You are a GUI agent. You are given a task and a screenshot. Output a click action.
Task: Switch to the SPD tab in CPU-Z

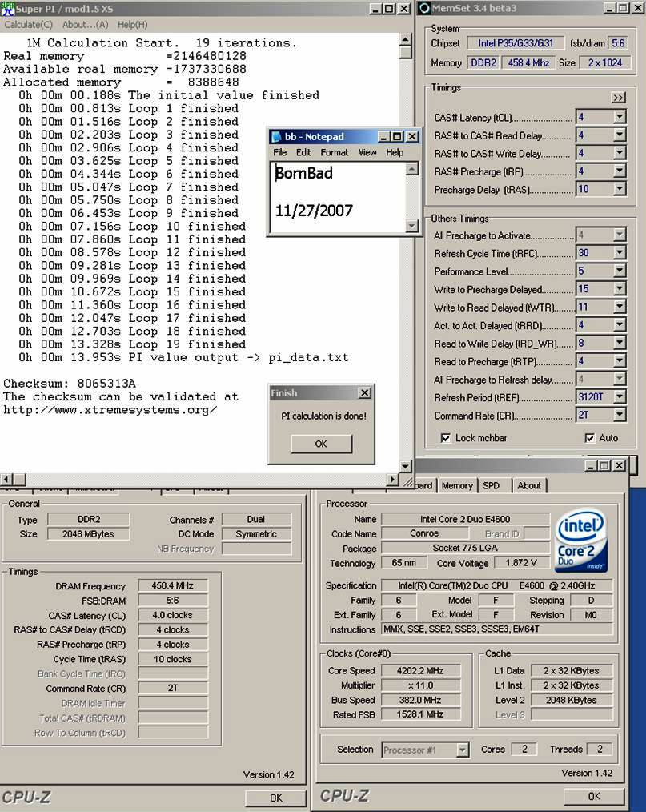(x=492, y=486)
